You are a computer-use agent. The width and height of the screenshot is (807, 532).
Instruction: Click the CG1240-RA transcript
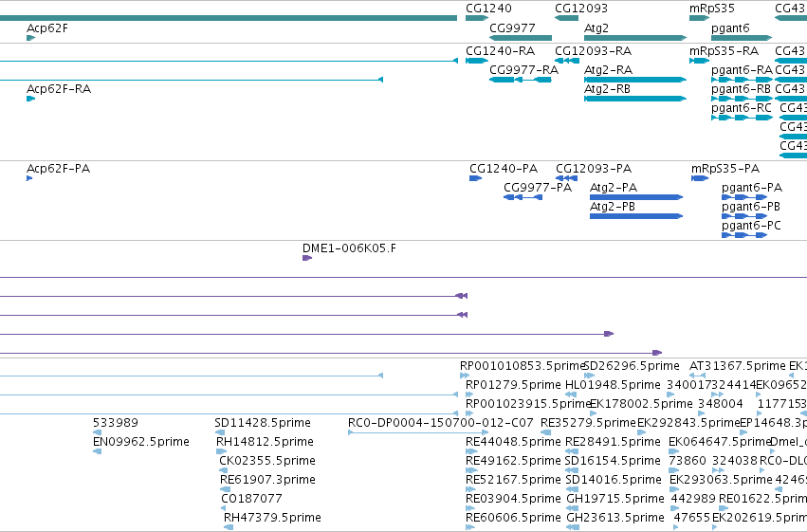pos(477,61)
